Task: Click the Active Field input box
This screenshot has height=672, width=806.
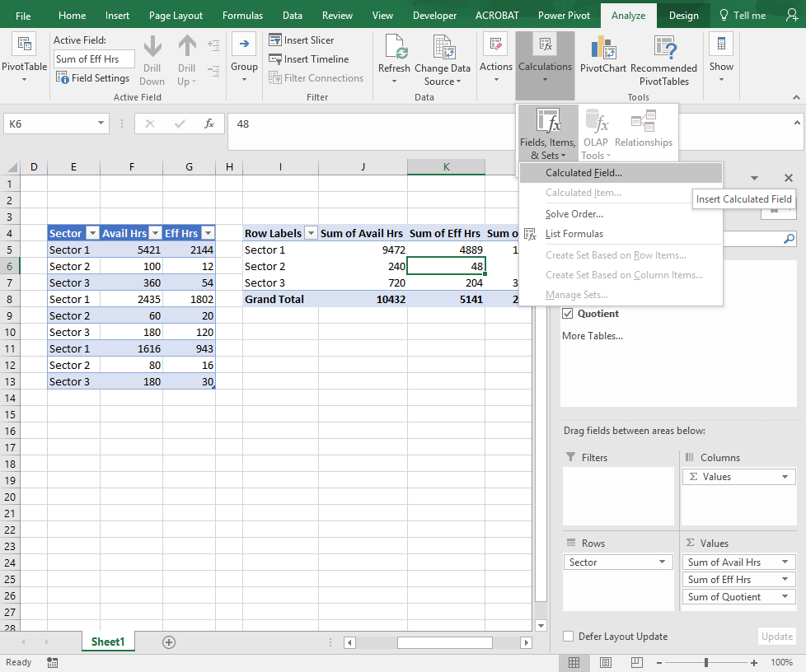Action: pyautogui.click(x=94, y=59)
